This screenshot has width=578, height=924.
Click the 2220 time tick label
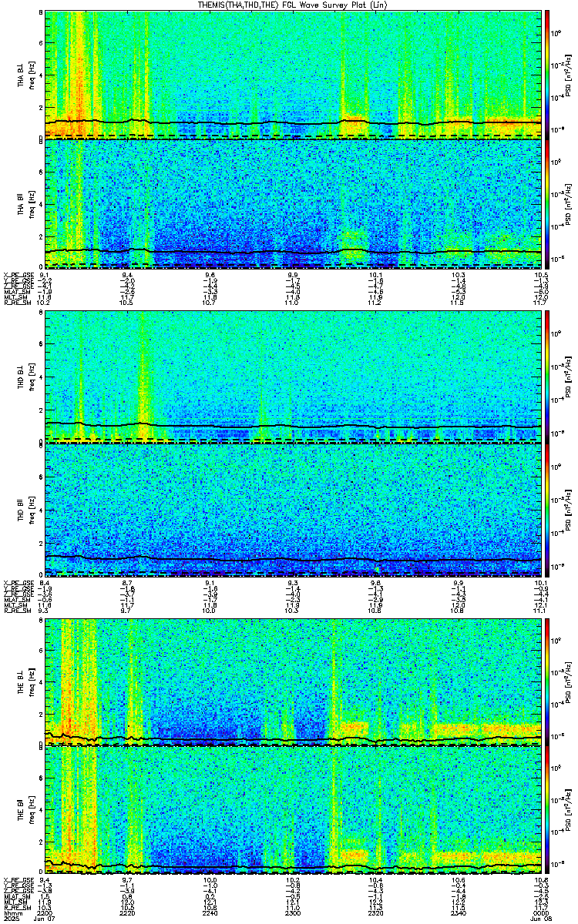pyautogui.click(x=127, y=915)
